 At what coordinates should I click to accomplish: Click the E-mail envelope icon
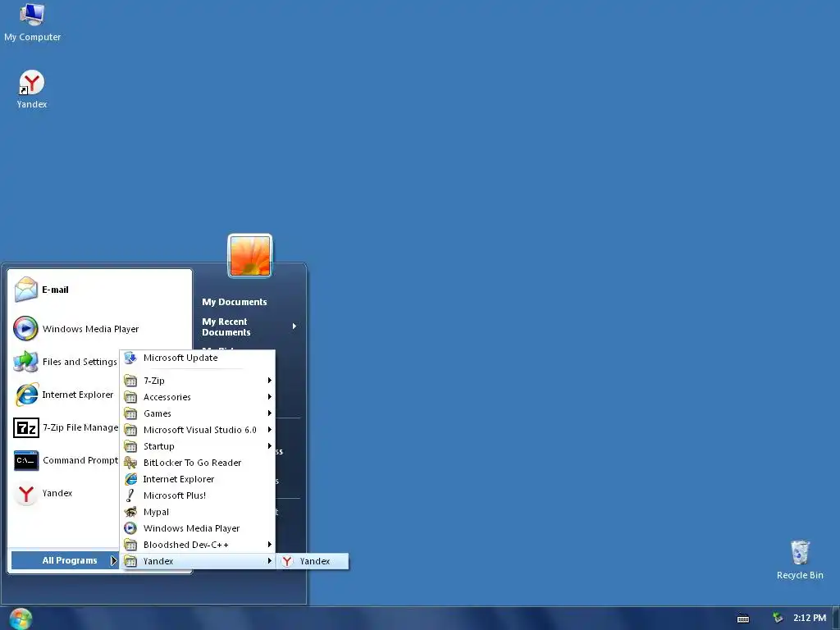(25, 290)
